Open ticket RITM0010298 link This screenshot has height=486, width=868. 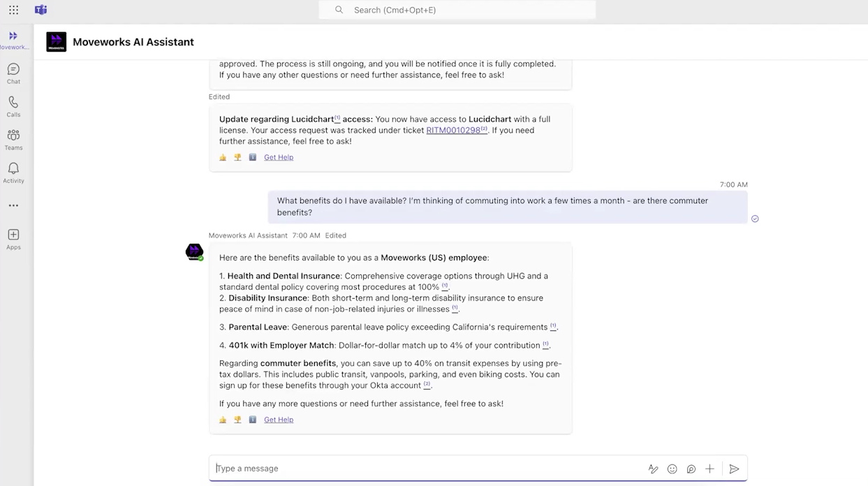pos(453,130)
